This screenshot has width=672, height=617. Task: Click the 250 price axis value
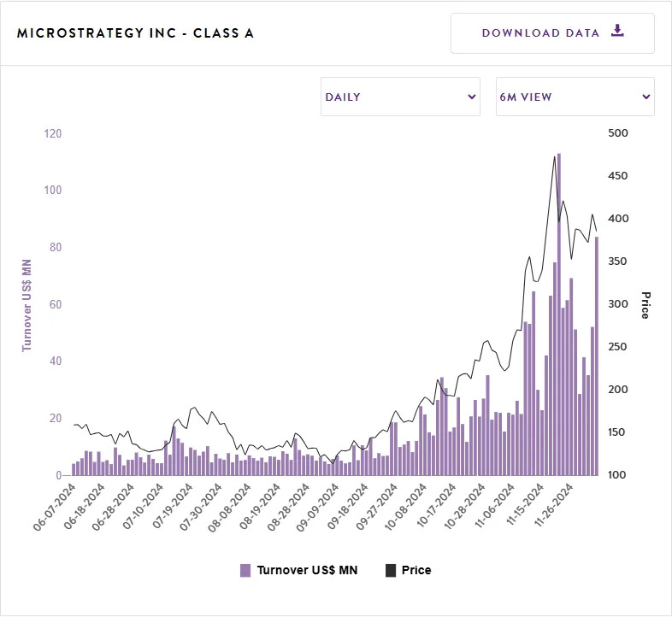[617, 346]
